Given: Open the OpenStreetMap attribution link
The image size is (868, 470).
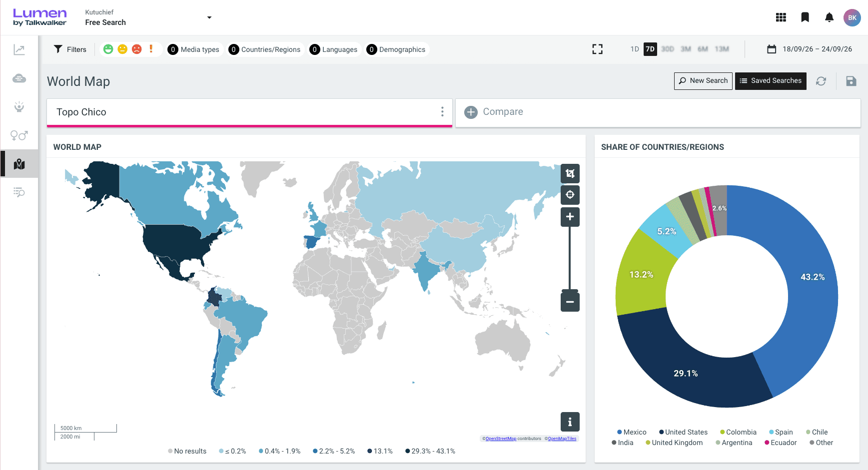Looking at the screenshot, I should click(501, 439).
